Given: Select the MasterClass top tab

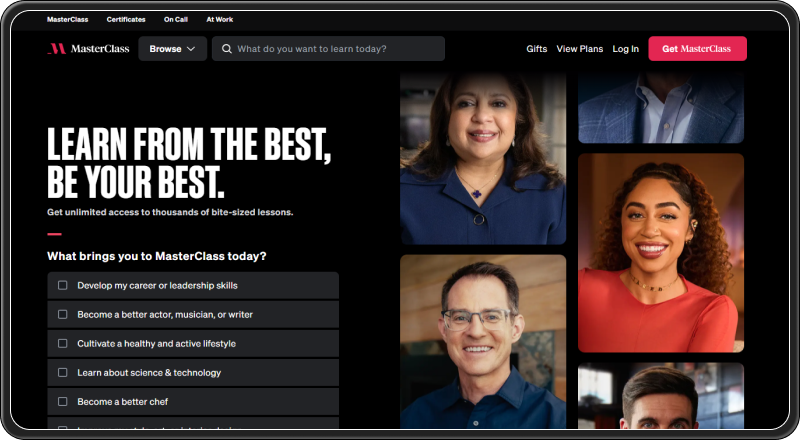Looking at the screenshot, I should pyautogui.click(x=67, y=19).
